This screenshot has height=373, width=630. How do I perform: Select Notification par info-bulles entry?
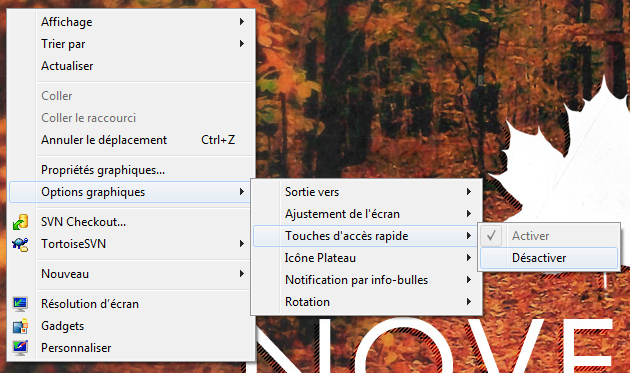(x=366, y=280)
